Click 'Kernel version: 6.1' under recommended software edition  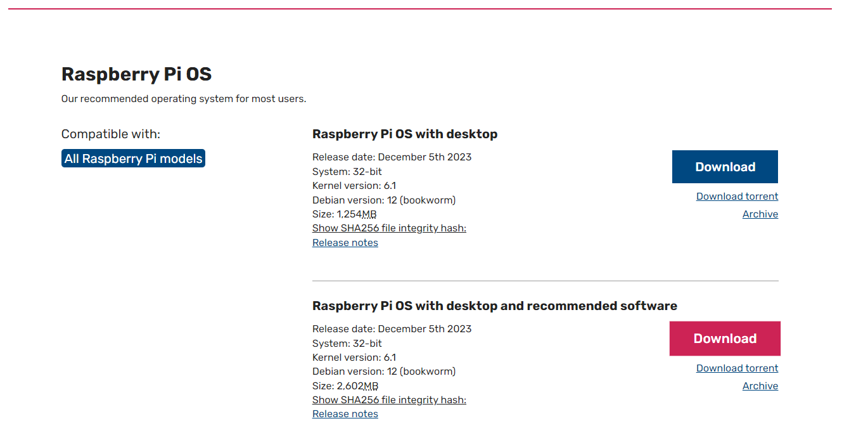[354, 358]
